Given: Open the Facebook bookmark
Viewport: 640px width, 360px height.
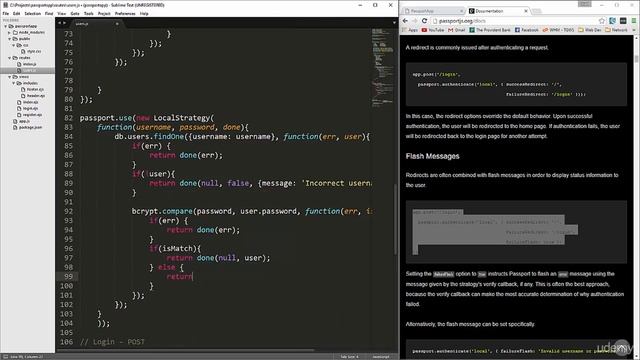Looking at the screenshot, I should click(527, 30).
